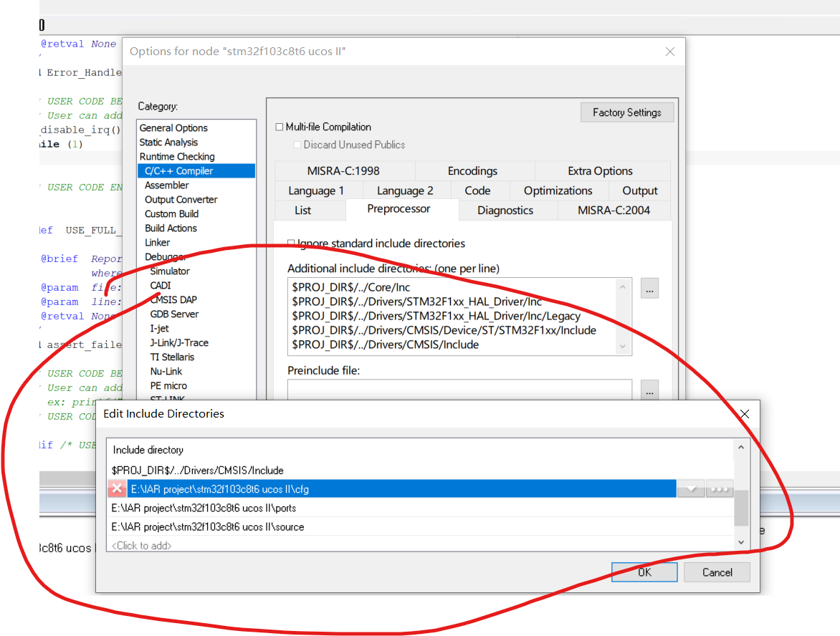Screen dimensions: 840x636
Task: Open the Language 1 tab
Action: pyautogui.click(x=316, y=191)
